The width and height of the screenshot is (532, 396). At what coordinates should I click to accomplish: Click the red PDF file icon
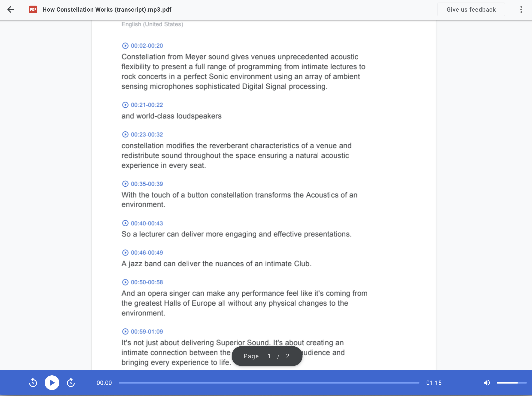click(x=33, y=10)
